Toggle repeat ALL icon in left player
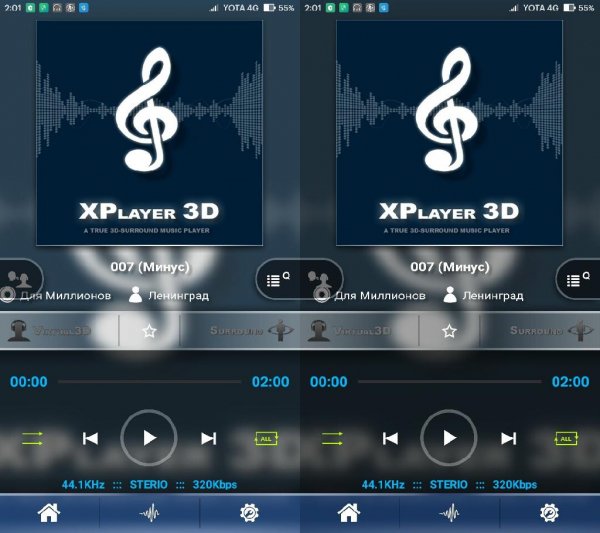The width and height of the screenshot is (600, 533). point(266,438)
